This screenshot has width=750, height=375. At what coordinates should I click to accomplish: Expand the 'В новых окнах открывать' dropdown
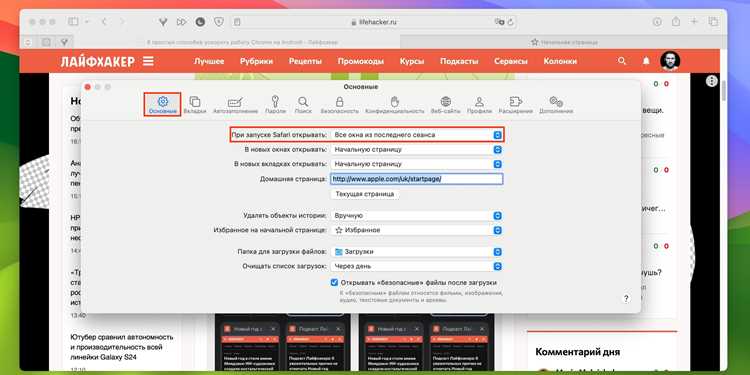tap(417, 149)
